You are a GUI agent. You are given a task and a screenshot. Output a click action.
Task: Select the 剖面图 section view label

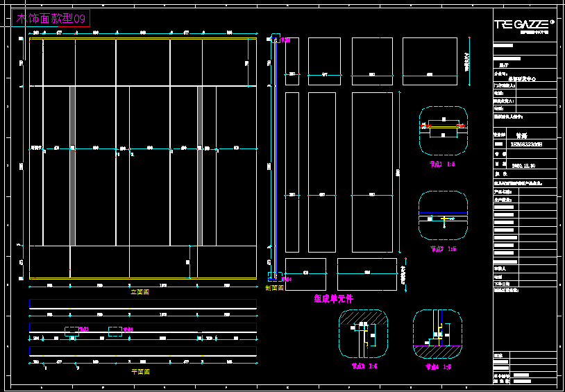(275, 288)
